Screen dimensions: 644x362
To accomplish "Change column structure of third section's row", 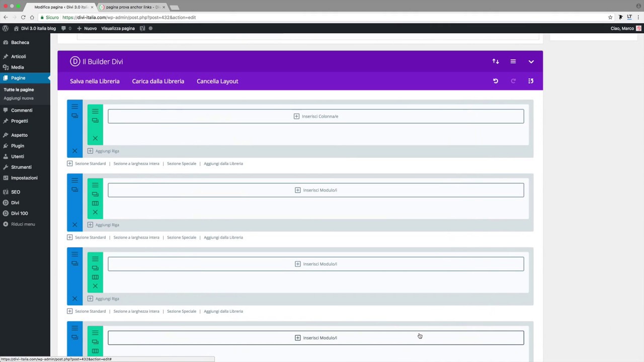I will click(95, 277).
